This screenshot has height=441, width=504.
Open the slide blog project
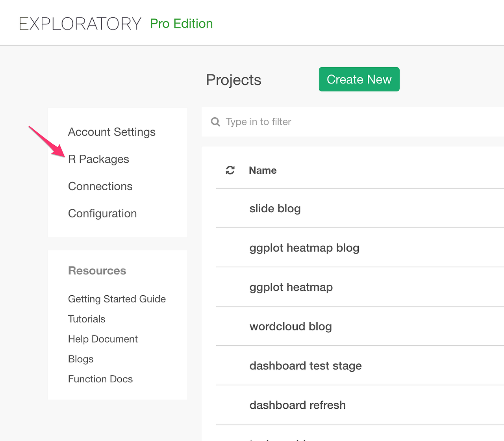(x=275, y=208)
